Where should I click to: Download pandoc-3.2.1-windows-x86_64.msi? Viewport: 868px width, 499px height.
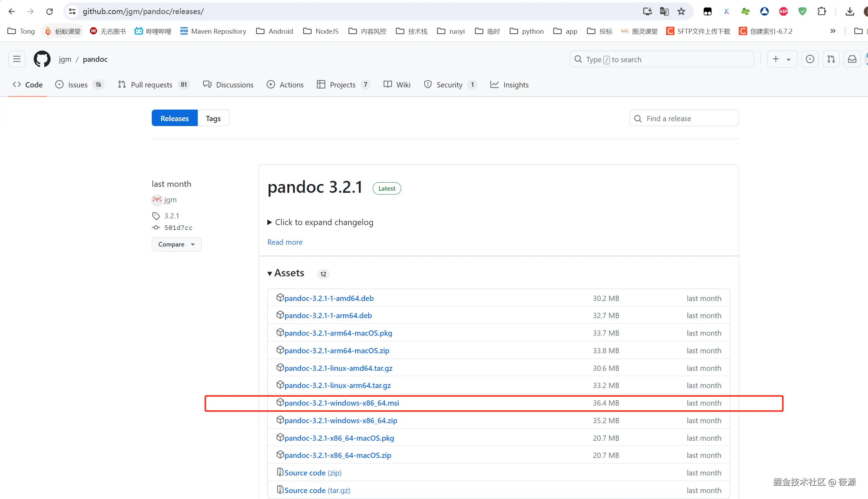coord(341,403)
